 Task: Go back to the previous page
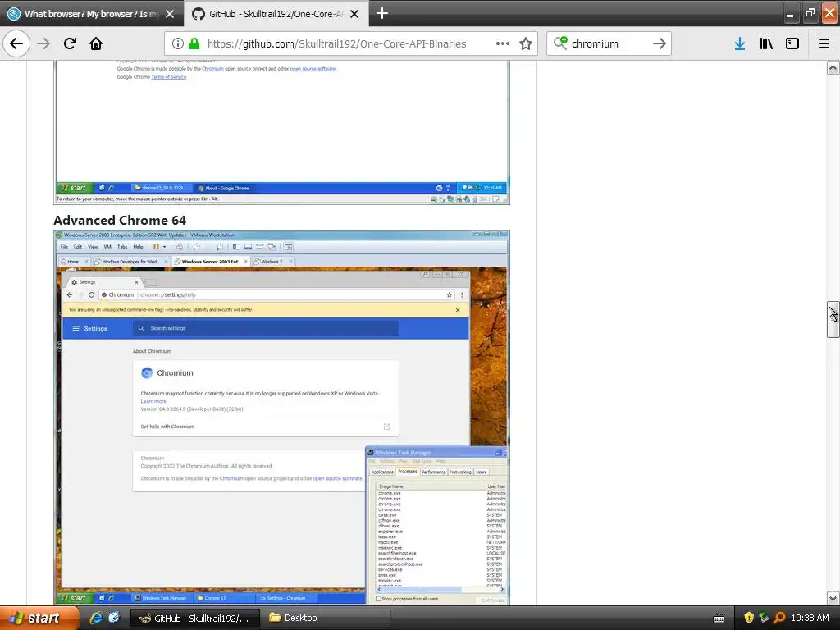tap(16, 43)
